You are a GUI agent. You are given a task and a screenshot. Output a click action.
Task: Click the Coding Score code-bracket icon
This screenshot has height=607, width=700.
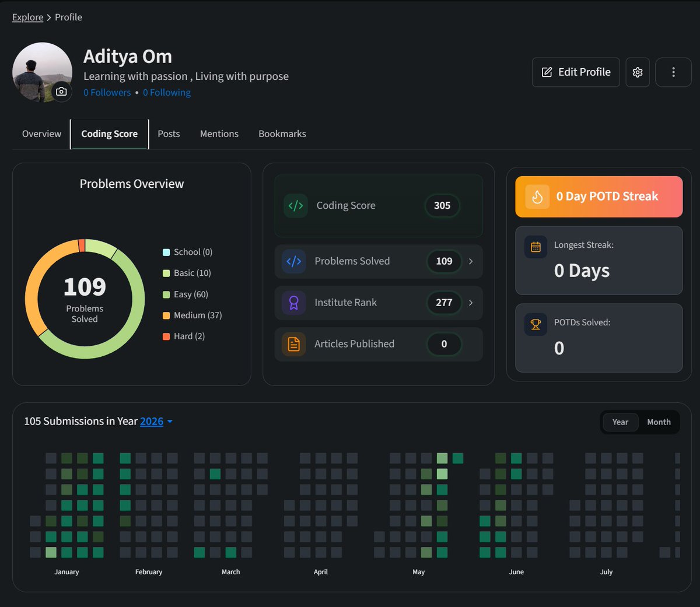pos(296,205)
